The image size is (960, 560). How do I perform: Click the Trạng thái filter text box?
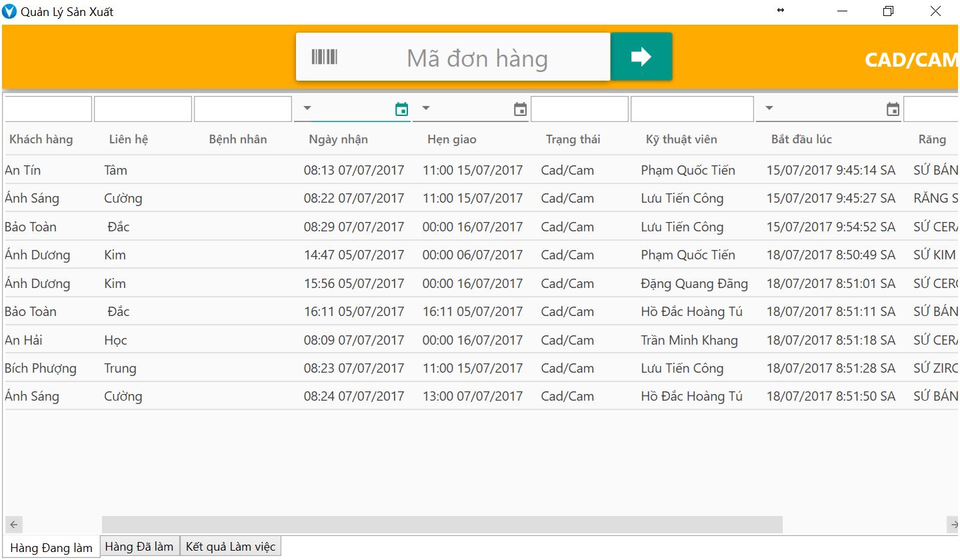pos(579,109)
